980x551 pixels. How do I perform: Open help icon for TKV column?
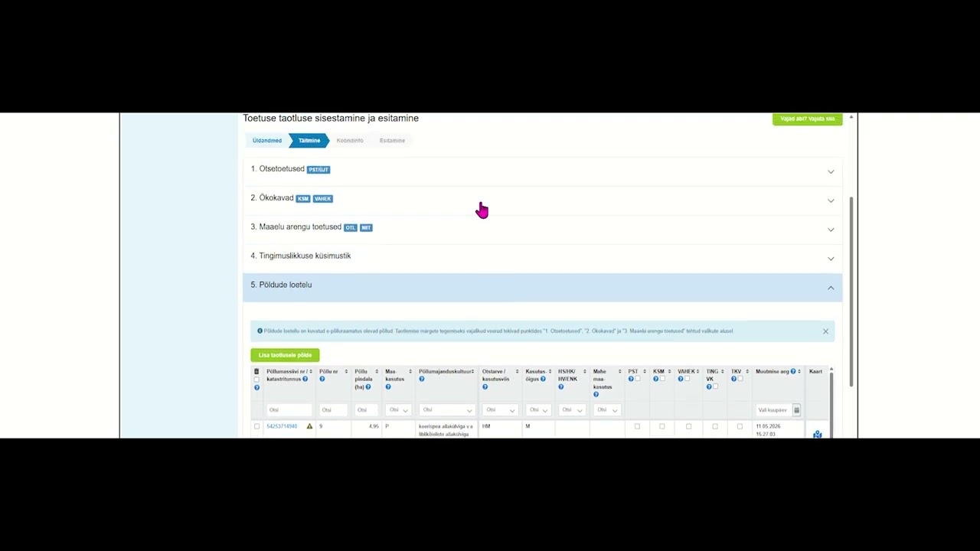tap(733, 379)
